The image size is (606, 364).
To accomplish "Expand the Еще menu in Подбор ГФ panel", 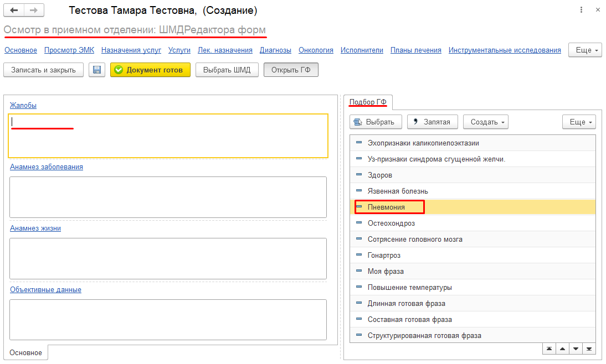I will coord(579,122).
